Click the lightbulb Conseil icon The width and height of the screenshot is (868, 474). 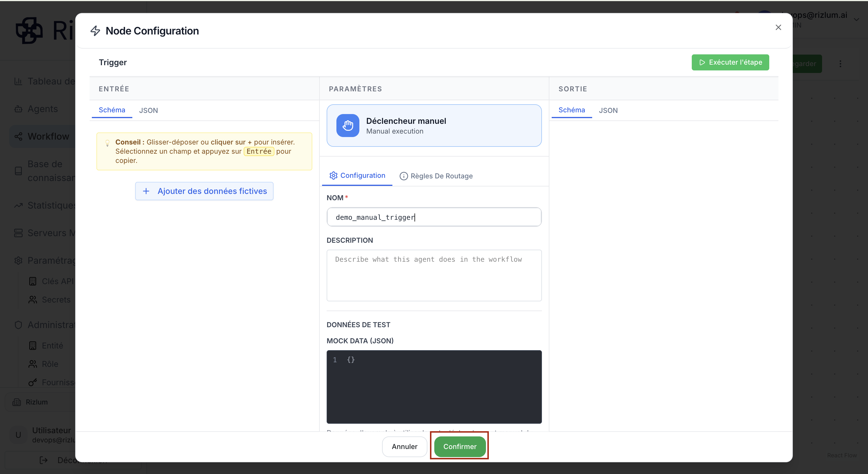(107, 142)
